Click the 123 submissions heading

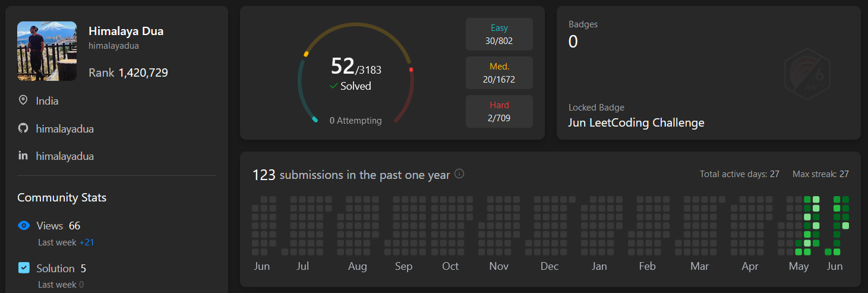[x=351, y=175]
